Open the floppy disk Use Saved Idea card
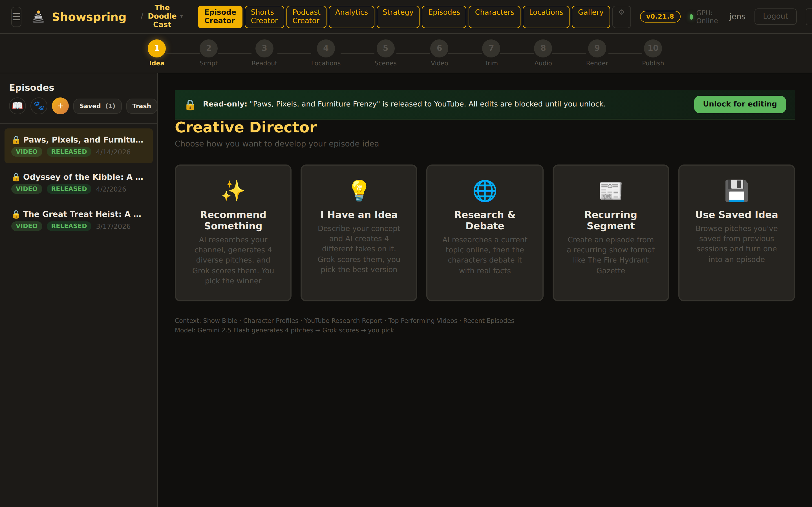Screen dimensions: 812x507 coord(736,232)
